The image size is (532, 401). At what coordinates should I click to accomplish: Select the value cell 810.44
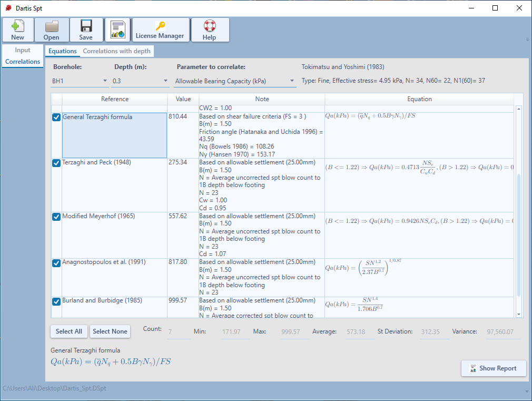(x=183, y=135)
